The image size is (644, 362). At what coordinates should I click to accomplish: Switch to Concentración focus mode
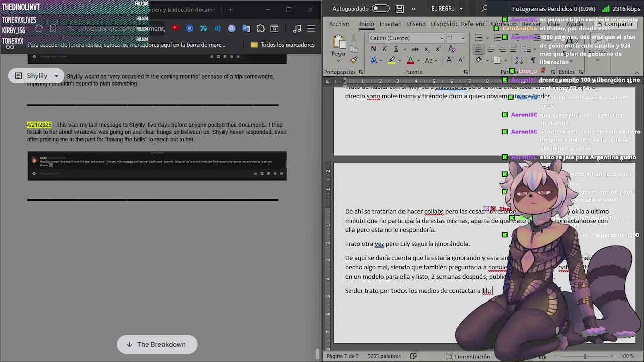tap(468, 356)
